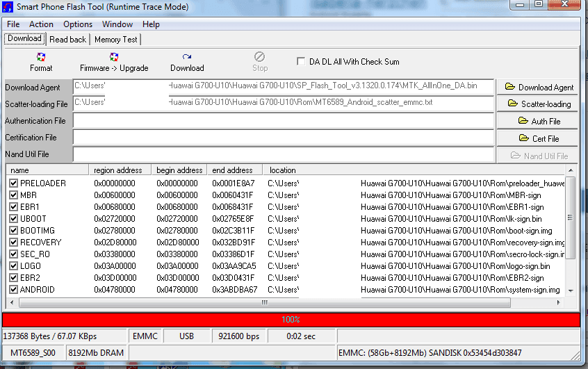Start flashing with the Download arrow icon

(x=187, y=57)
